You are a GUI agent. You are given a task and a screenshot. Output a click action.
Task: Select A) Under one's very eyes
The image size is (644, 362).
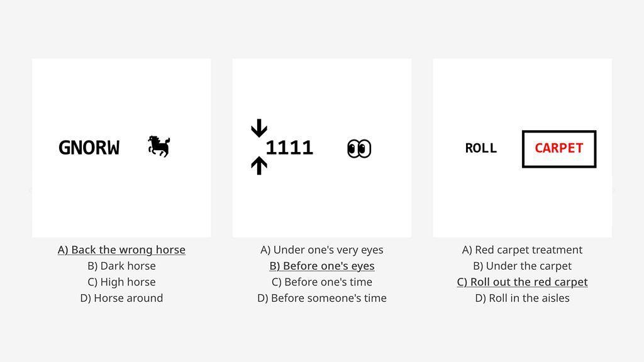pyautogui.click(x=322, y=250)
